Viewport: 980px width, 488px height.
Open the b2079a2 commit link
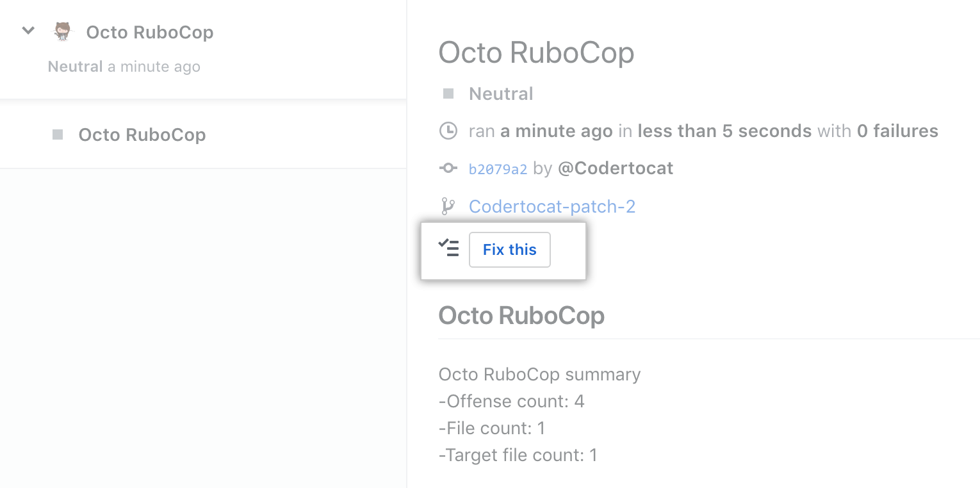[x=498, y=168]
